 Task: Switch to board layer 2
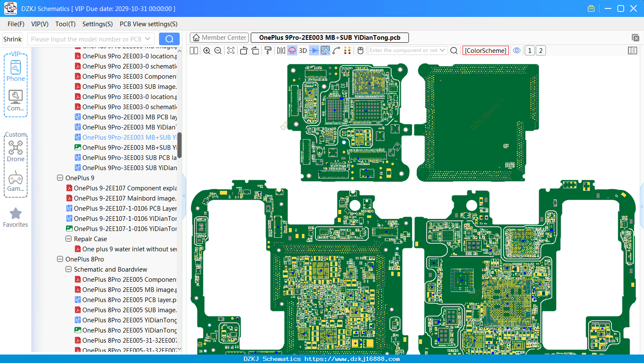[x=541, y=51]
